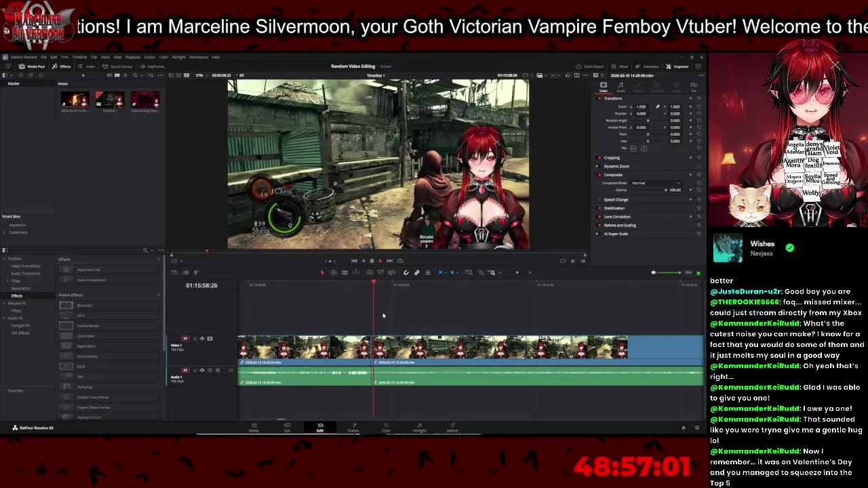Expand the Retime and Scaling section
The width and height of the screenshot is (868, 488).
[x=620, y=225]
